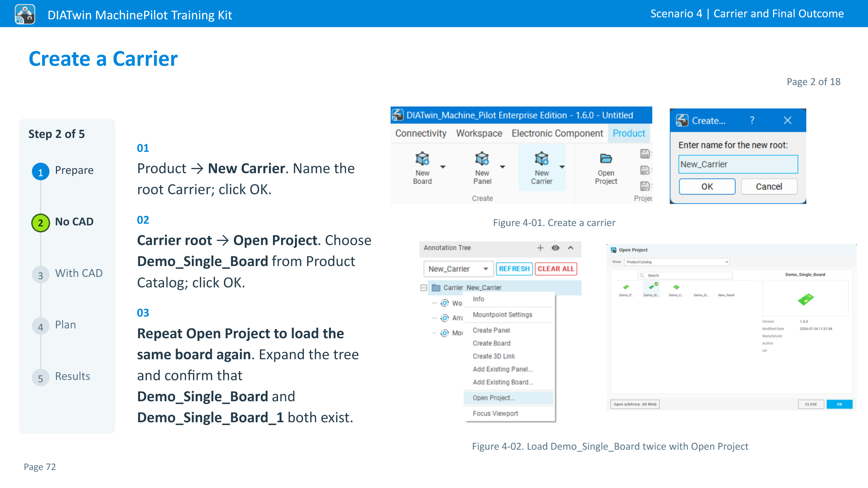The width and height of the screenshot is (868, 488).
Task: Choose Add Existing Board... from context menu
Action: tap(509, 382)
